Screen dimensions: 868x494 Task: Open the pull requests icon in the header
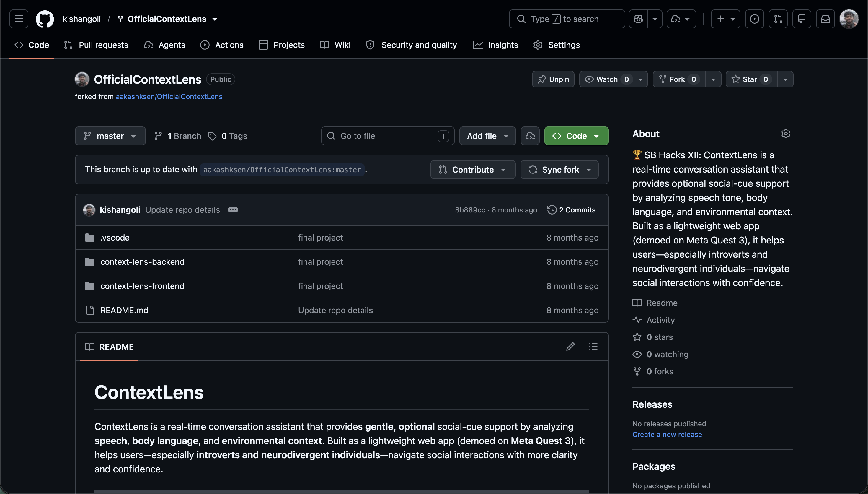tap(778, 19)
